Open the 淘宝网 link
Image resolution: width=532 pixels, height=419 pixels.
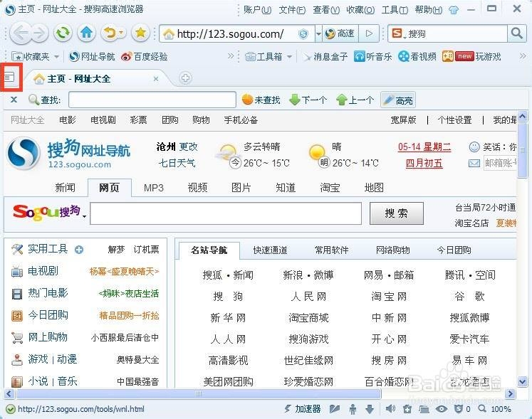click(389, 297)
